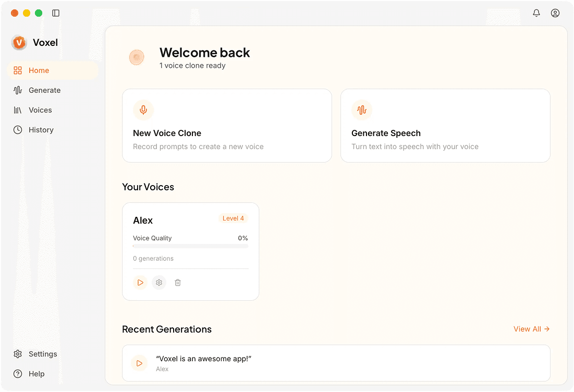Go to the Home section

(39, 70)
